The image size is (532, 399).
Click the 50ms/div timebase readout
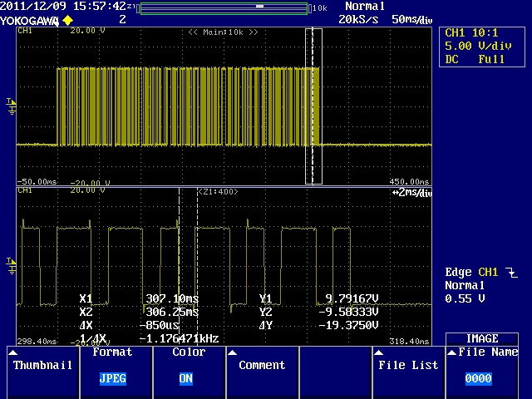point(412,19)
